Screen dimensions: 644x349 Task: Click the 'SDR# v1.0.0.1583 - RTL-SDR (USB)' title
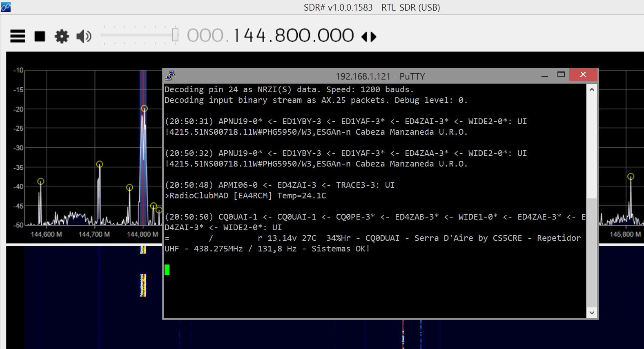[372, 7]
